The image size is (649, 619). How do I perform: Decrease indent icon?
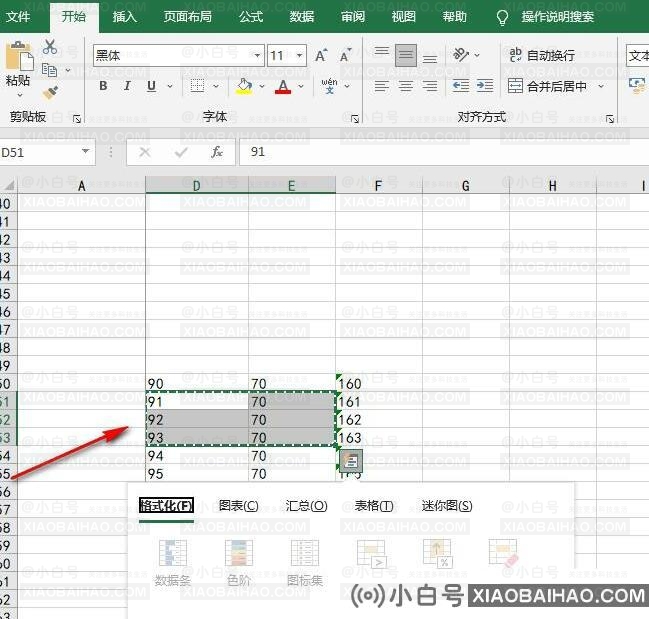point(461,86)
